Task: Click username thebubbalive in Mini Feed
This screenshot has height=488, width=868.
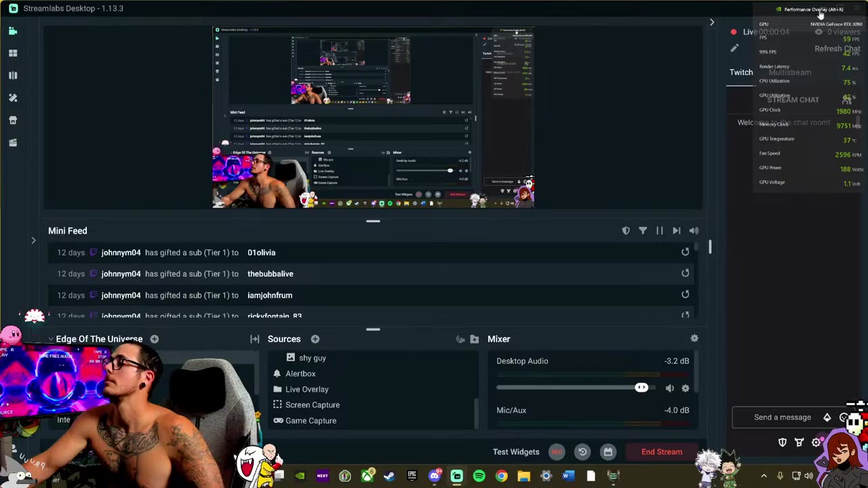Action: tap(271, 274)
